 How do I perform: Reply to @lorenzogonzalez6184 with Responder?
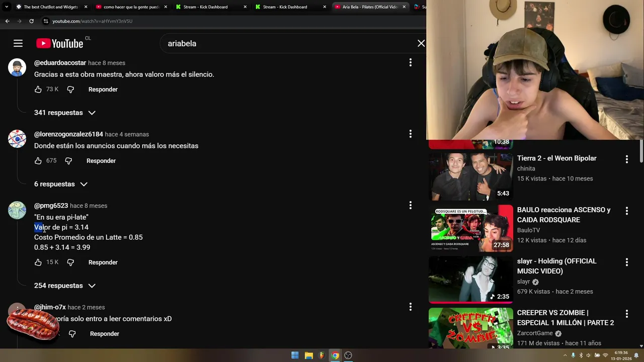[x=101, y=161]
